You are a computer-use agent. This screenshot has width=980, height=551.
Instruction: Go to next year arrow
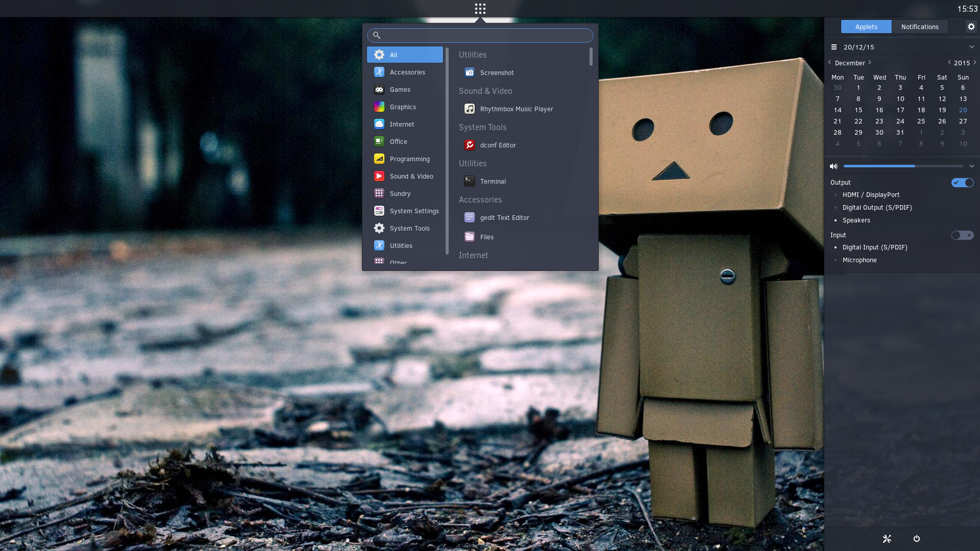tap(975, 63)
